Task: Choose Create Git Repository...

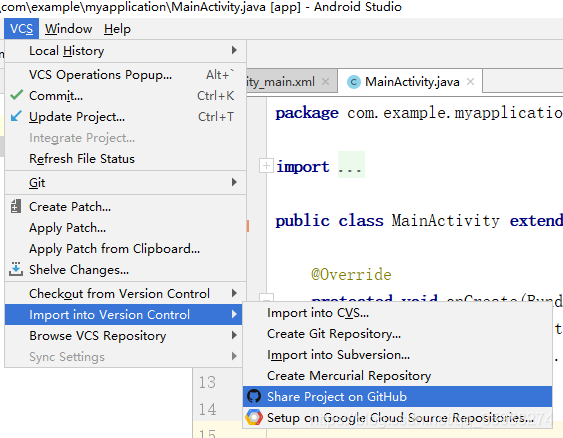Action: (x=397, y=334)
